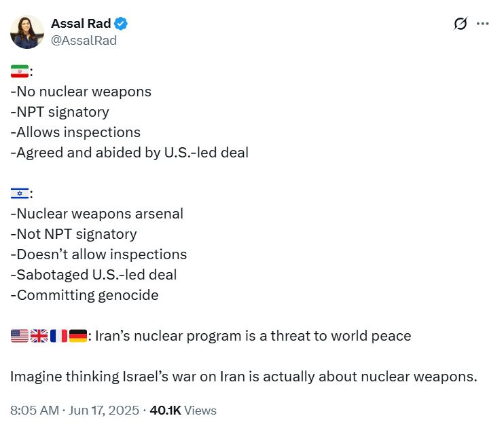
Task: Click the United Kingdom flag emoji
Action: point(39,336)
